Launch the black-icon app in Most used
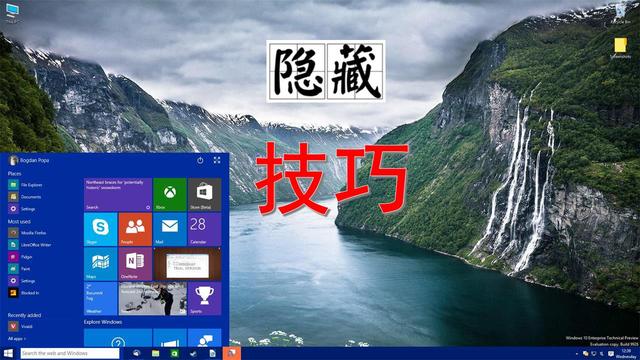 tap(24, 293)
